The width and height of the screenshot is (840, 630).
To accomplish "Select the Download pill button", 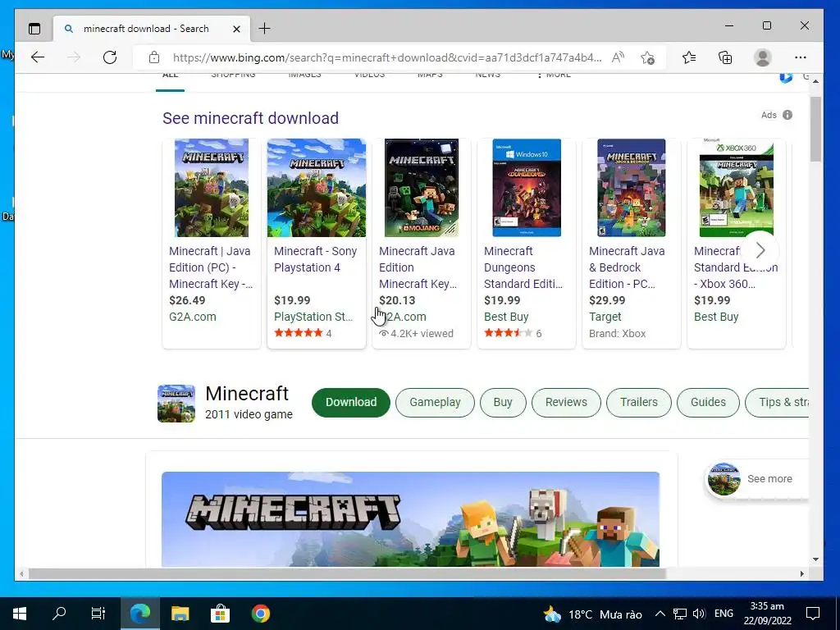I will click(351, 402).
